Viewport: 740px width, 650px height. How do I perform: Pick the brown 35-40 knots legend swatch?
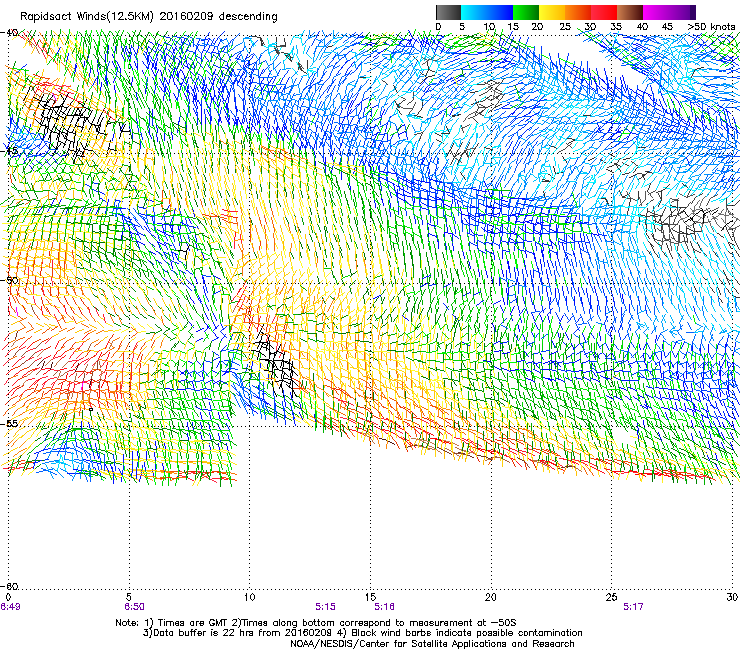click(x=630, y=12)
